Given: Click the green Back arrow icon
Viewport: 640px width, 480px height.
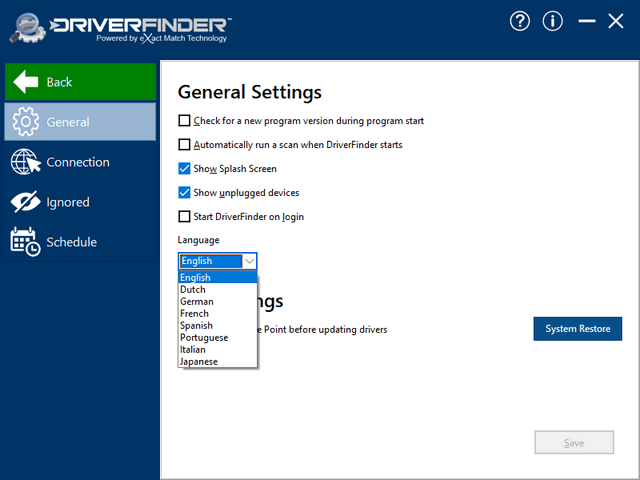Looking at the screenshot, I should click(26, 82).
